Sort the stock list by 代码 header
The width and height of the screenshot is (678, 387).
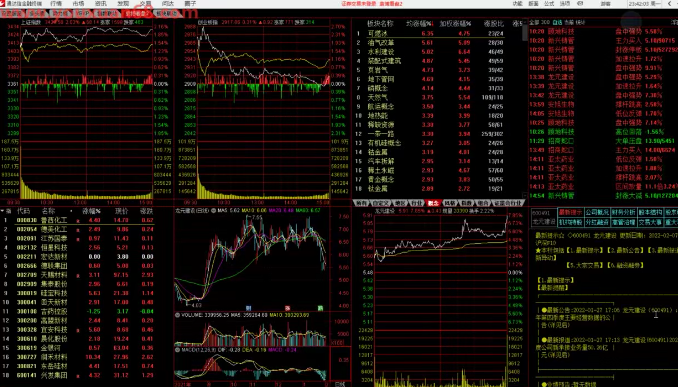point(23,211)
